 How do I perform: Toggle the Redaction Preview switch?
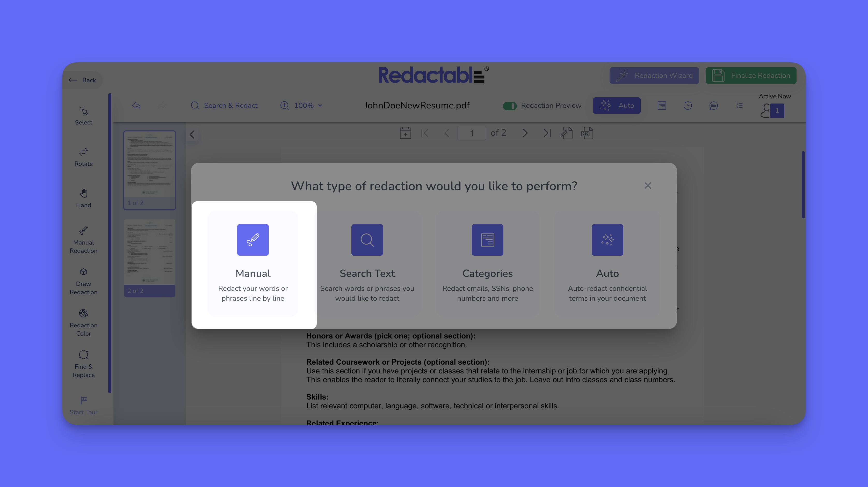[x=509, y=106]
